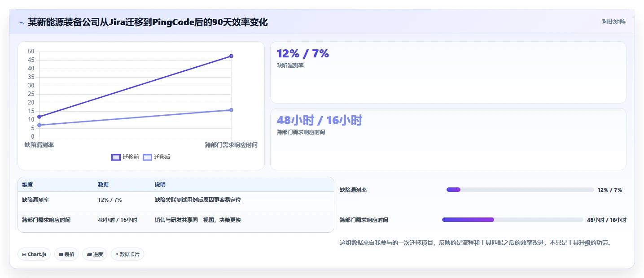Click table cell 缺陷漏测率

coord(35,200)
